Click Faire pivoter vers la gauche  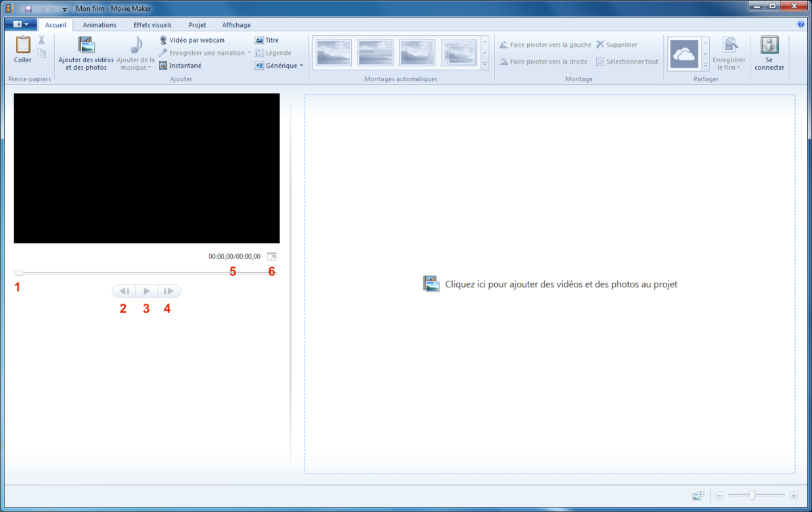point(545,45)
